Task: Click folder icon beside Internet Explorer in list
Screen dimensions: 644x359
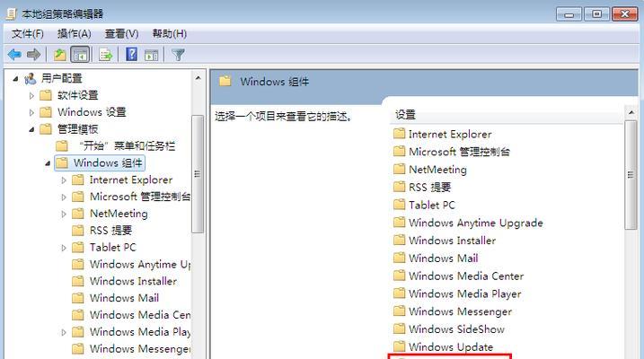Action: point(399,134)
